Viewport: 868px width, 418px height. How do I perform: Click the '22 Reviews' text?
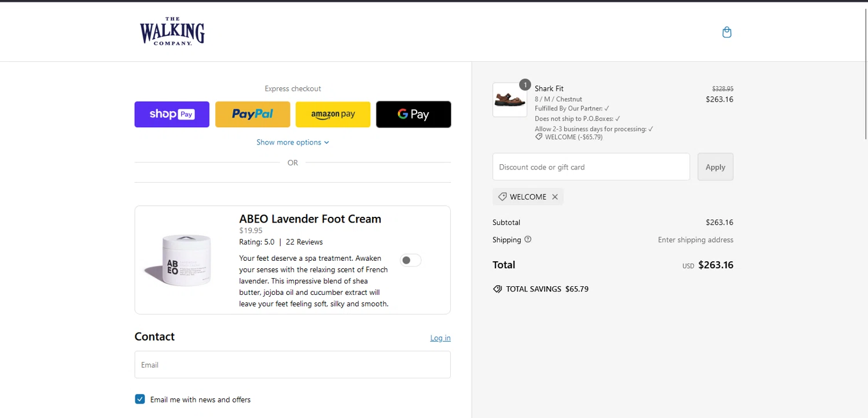tap(304, 242)
